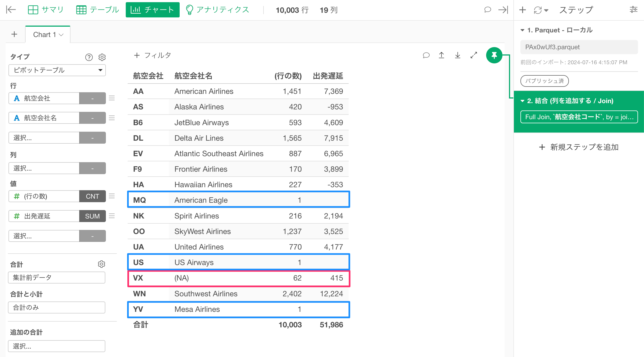This screenshot has width=644, height=357.
Task: Select the 航空会社名 row field
Action: point(44,118)
